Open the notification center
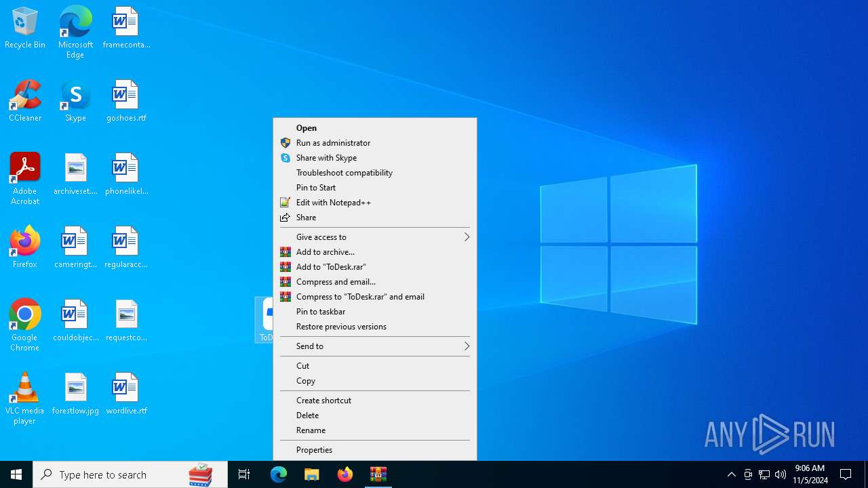 coord(846,474)
